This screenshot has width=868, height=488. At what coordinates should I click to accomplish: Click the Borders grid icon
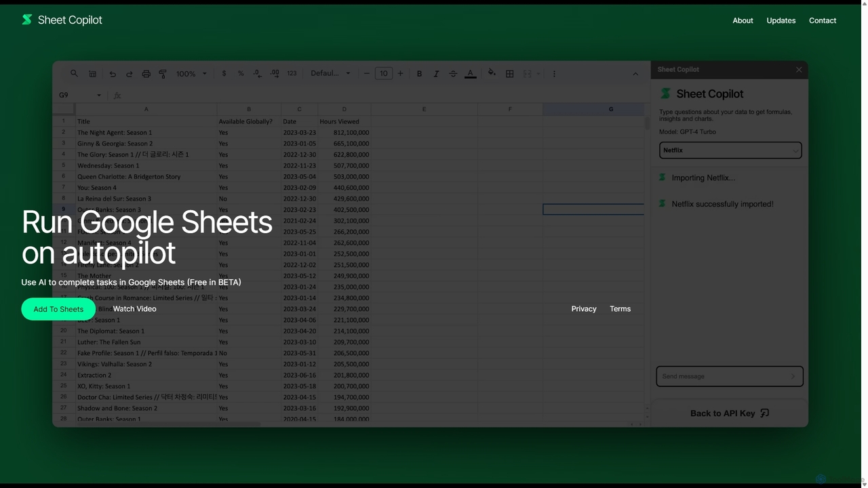[510, 73]
